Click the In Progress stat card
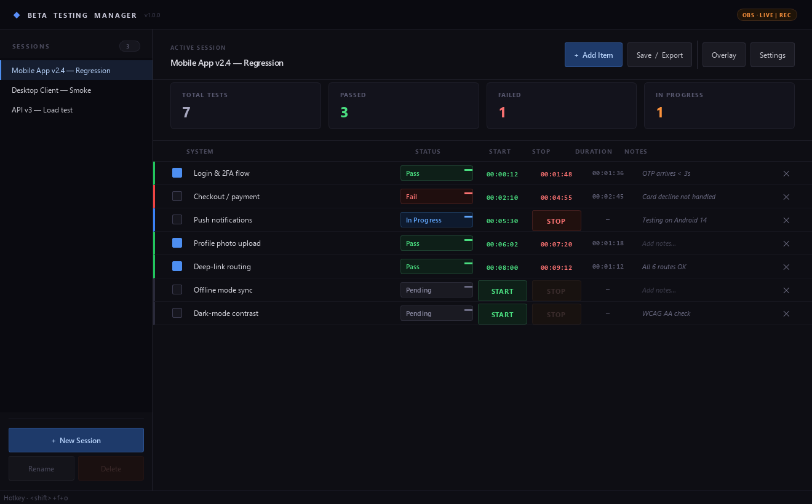The image size is (812, 504). coord(719,106)
